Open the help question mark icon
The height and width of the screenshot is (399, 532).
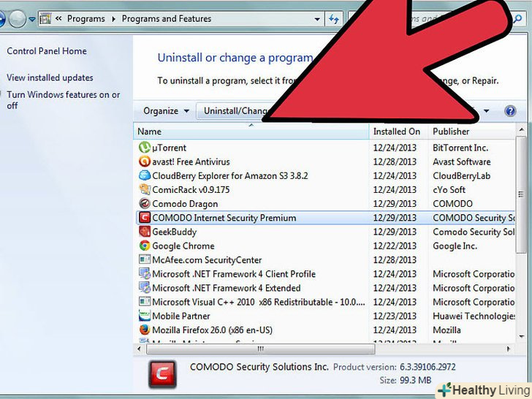point(510,111)
